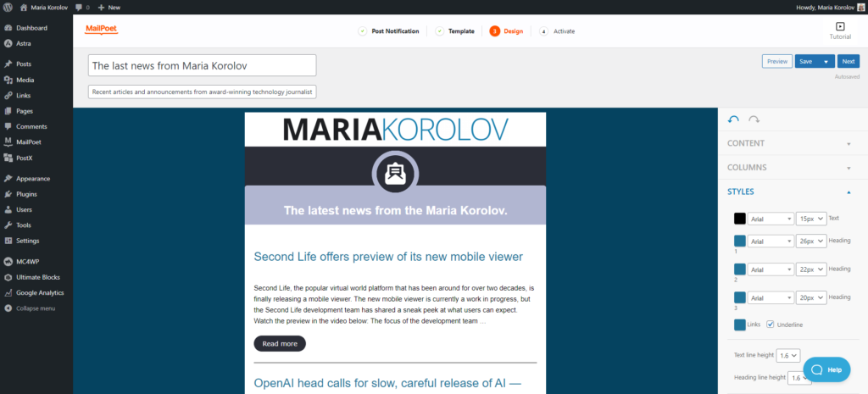Click the Plugins icon in sidebar
This screenshot has height=394, width=868.
(x=8, y=194)
